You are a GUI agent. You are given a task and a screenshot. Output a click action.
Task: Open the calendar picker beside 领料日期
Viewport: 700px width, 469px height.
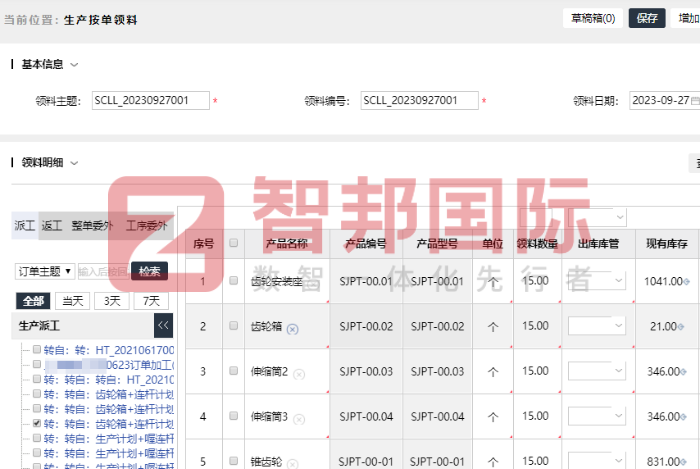point(696,101)
